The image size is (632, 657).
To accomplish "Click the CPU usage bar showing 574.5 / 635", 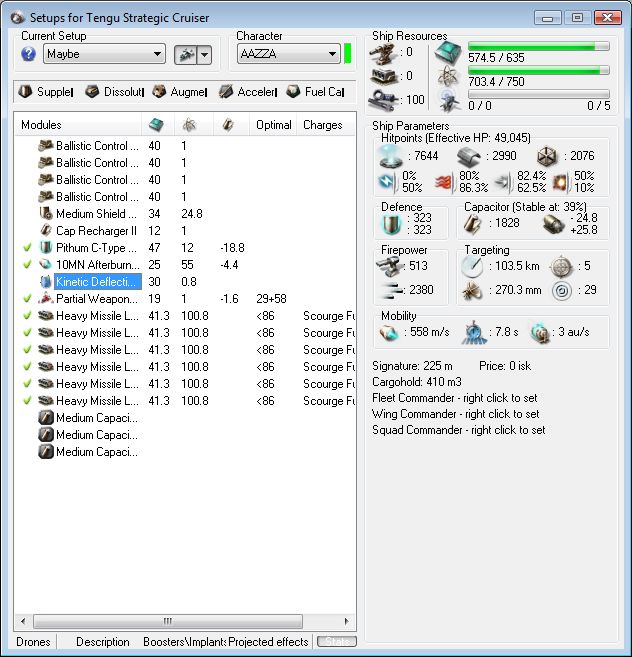I will 539,47.
